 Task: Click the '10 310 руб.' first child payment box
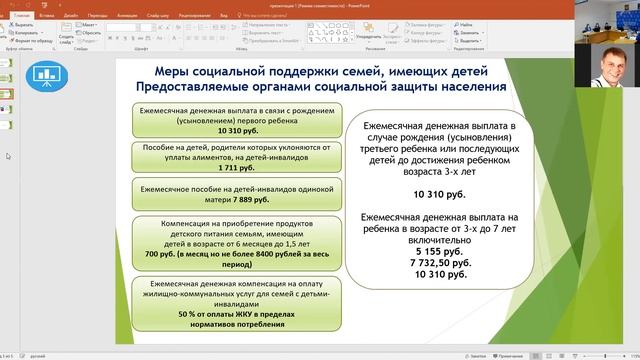[237, 120]
